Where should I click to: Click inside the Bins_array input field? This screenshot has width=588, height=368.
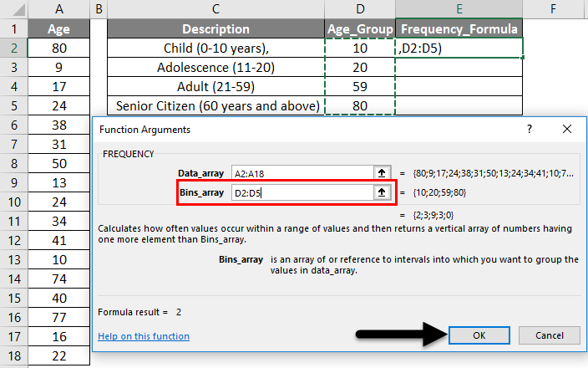(x=301, y=192)
